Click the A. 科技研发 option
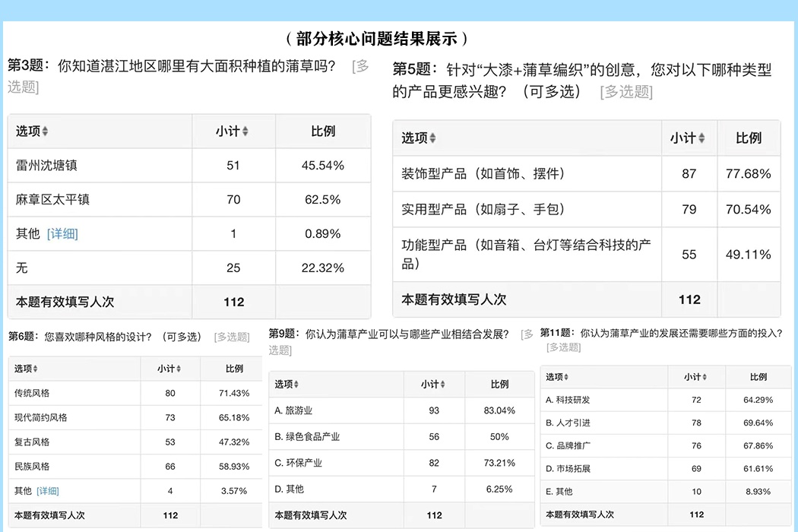The width and height of the screenshot is (798, 532). [x=568, y=401]
